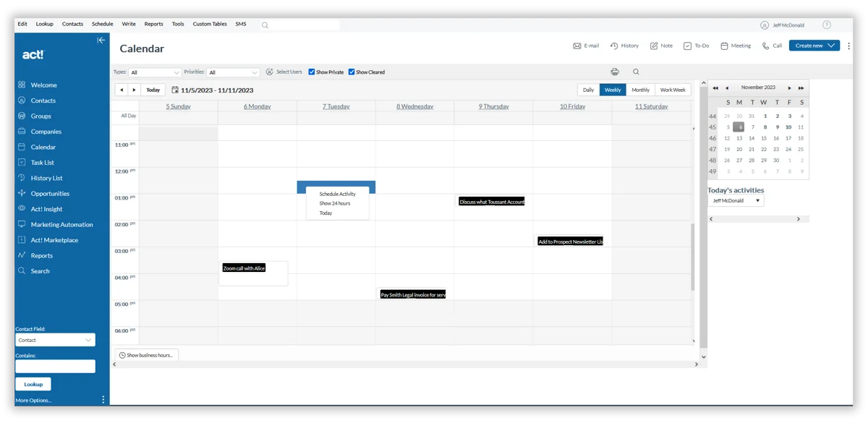Click Show business hours button
The height and width of the screenshot is (423, 868).
click(x=147, y=355)
